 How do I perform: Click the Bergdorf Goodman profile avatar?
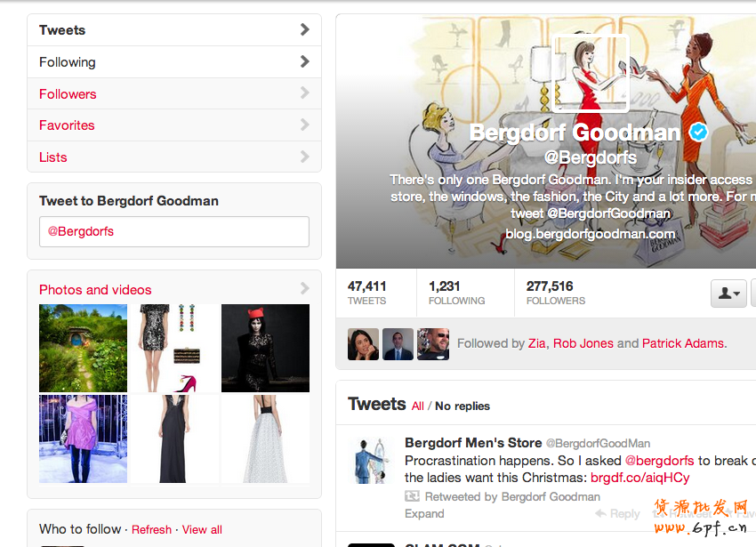[590, 74]
